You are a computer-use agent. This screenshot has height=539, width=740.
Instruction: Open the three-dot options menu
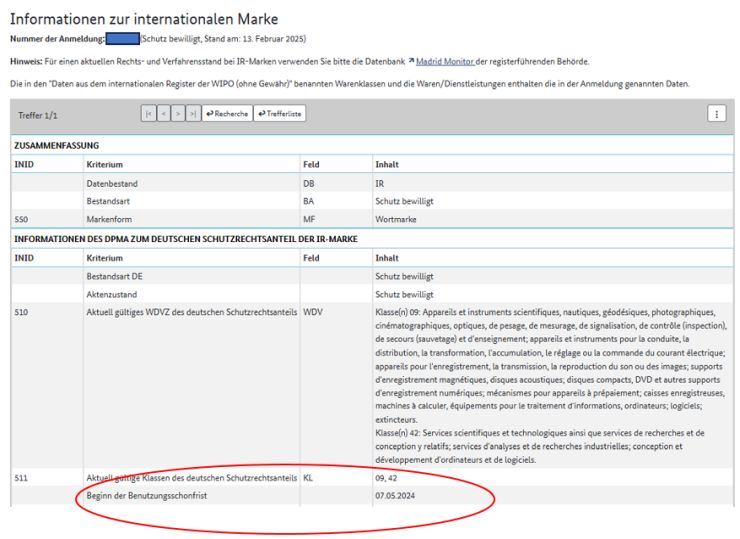[716, 114]
